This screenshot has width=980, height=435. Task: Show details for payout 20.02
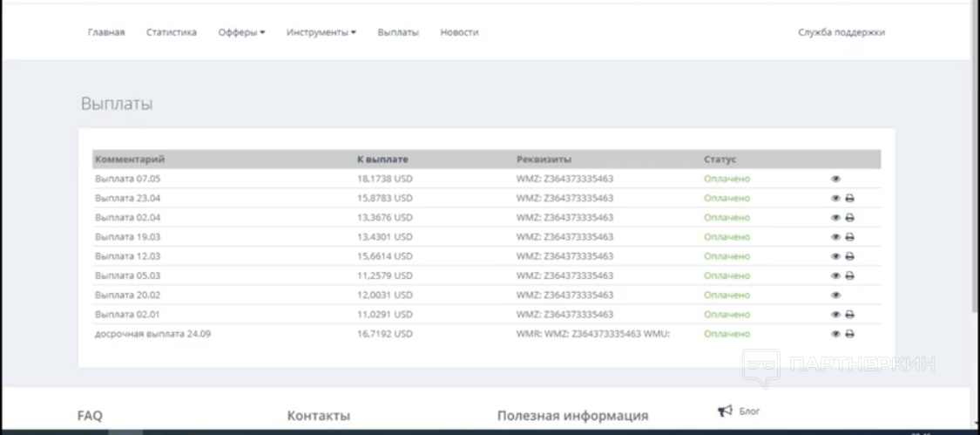coord(836,296)
